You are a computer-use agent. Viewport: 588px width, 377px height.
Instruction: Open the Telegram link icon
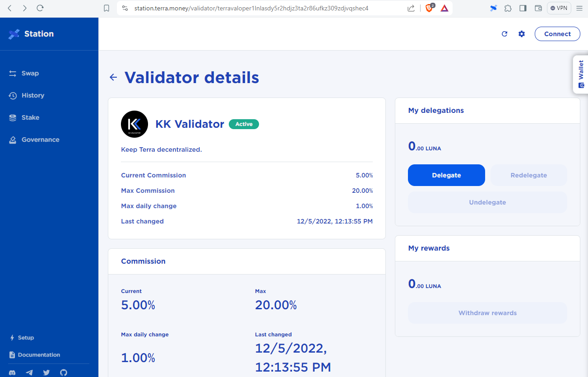pos(29,372)
